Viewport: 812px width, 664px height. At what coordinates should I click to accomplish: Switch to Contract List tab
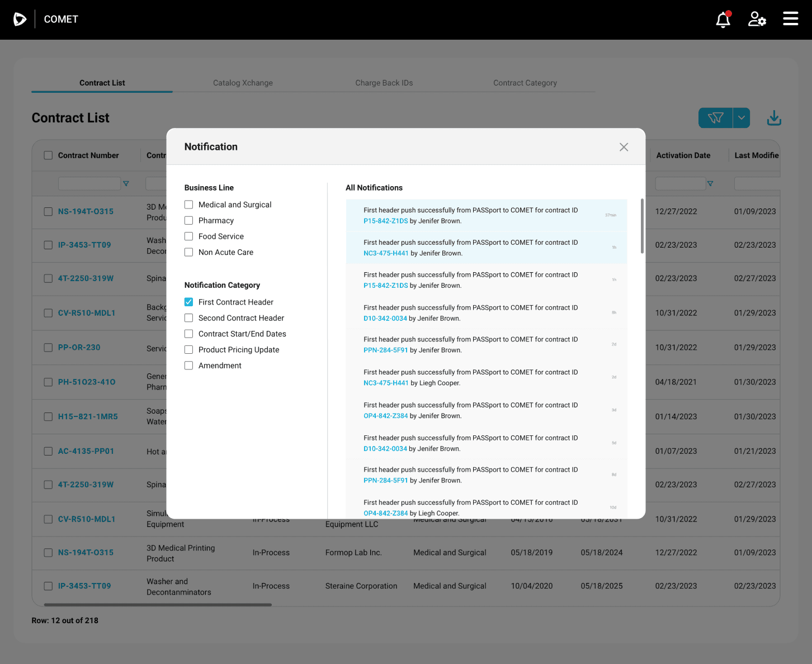[x=102, y=83]
